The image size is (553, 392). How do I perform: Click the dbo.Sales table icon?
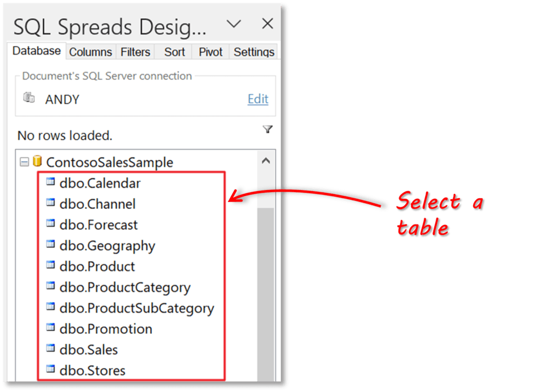click(51, 349)
